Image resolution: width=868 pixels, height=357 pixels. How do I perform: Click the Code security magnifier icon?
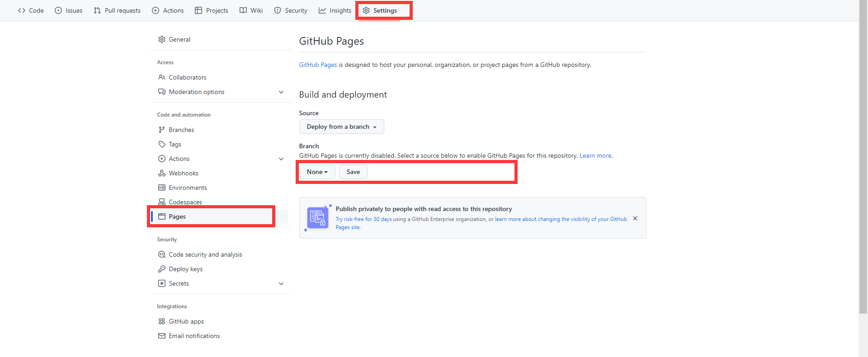[162, 254]
